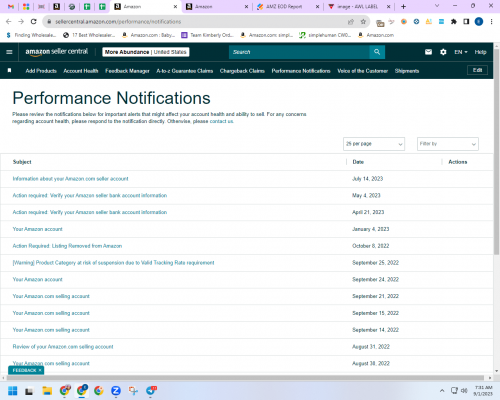Go to Voice of the Customer
The height and width of the screenshot is (400, 500).
pyautogui.click(x=362, y=71)
